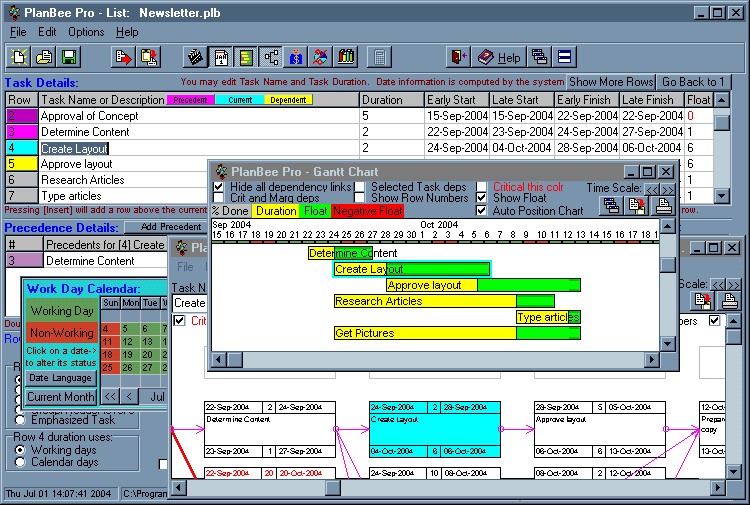The image size is (750, 505).
Task: Open the work day calendar toolbar icon
Action: pyautogui.click(x=222, y=57)
